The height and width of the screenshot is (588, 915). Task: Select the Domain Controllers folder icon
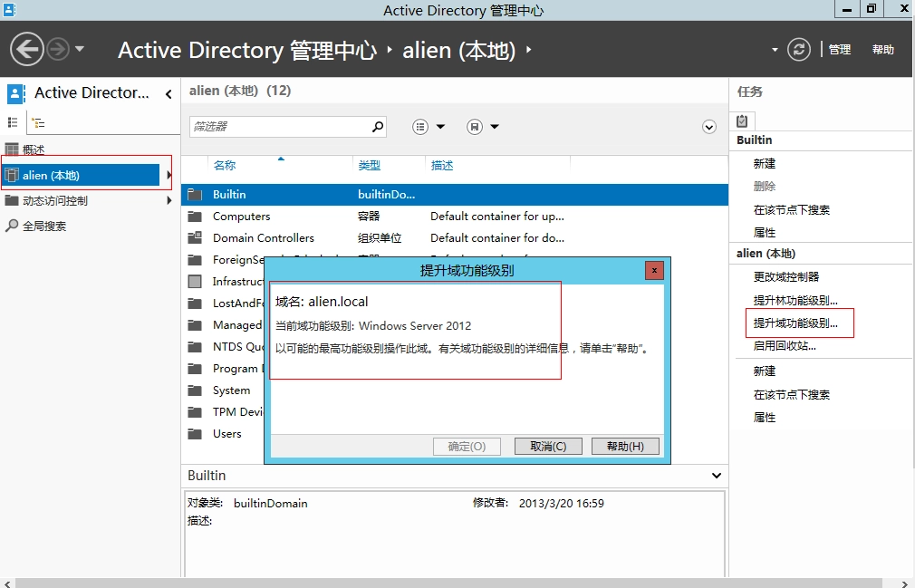click(x=195, y=238)
